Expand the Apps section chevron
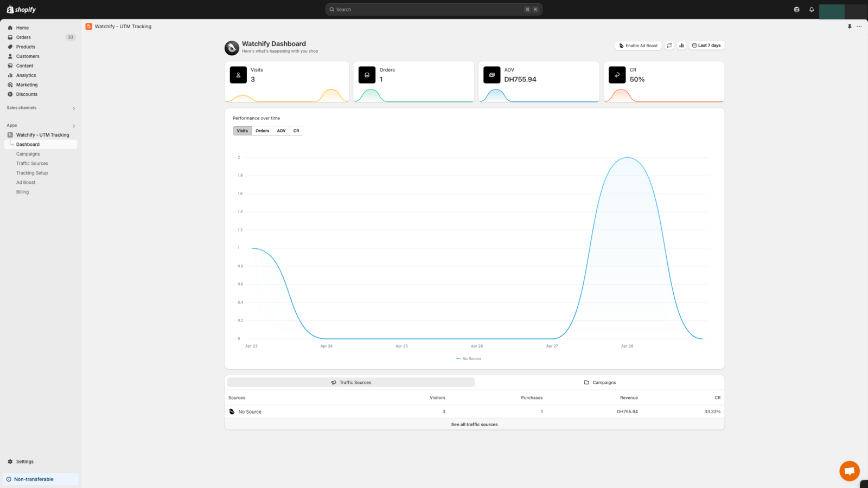868x488 pixels. coord(74,126)
